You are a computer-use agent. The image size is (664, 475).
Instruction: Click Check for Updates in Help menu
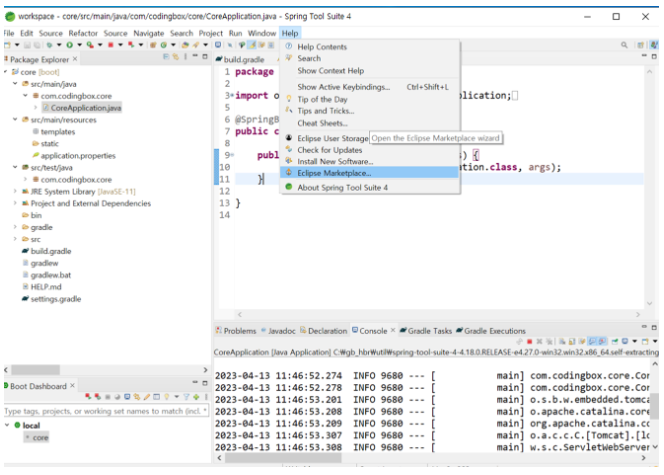pyautogui.click(x=330, y=150)
